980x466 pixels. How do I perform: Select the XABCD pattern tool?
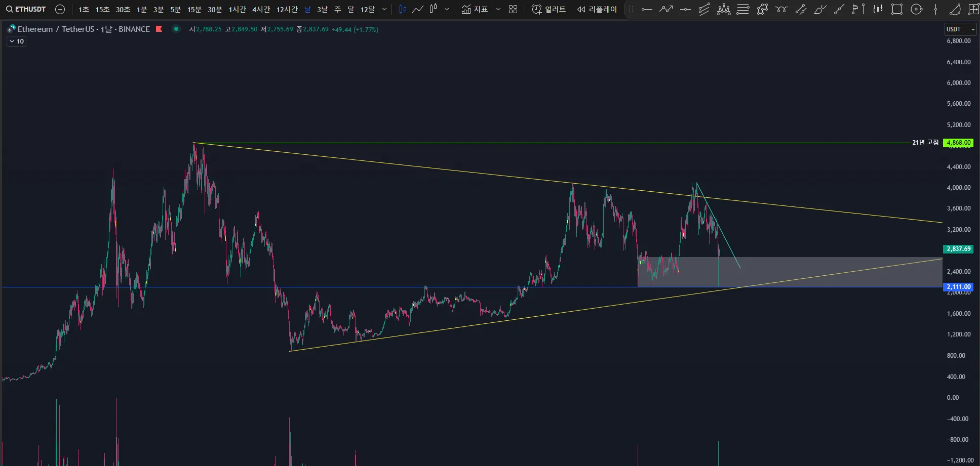click(x=762, y=9)
